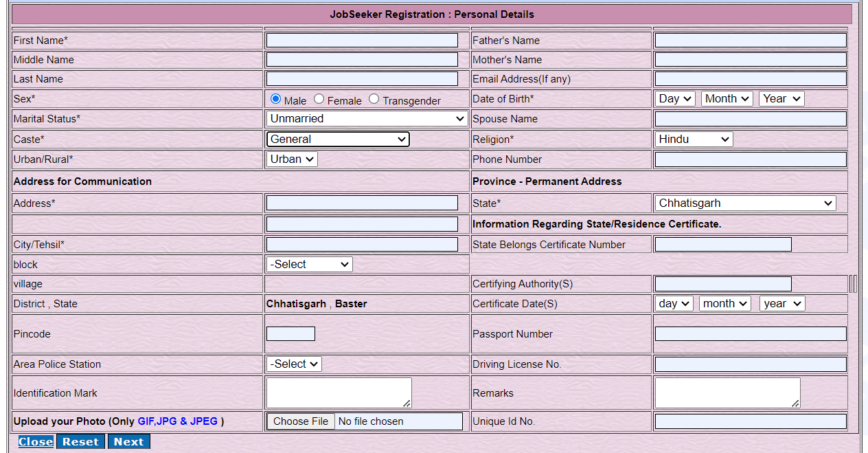This screenshot has height=453, width=868.
Task: Click the Close link
Action: tap(36, 442)
